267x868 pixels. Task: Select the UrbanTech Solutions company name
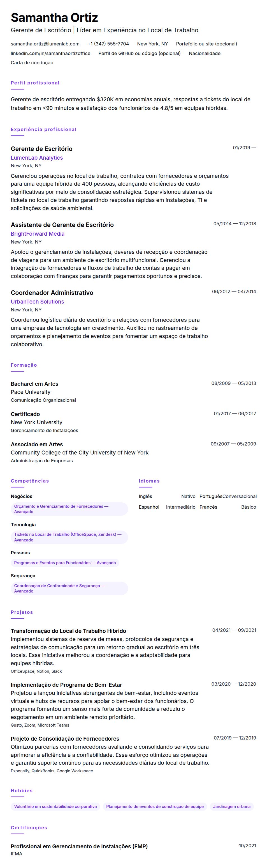37,302
